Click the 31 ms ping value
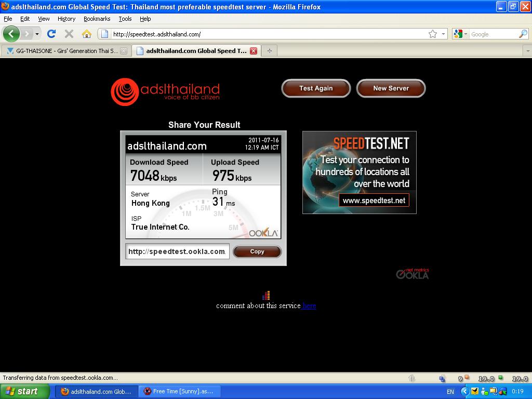The image size is (532, 399). click(223, 202)
